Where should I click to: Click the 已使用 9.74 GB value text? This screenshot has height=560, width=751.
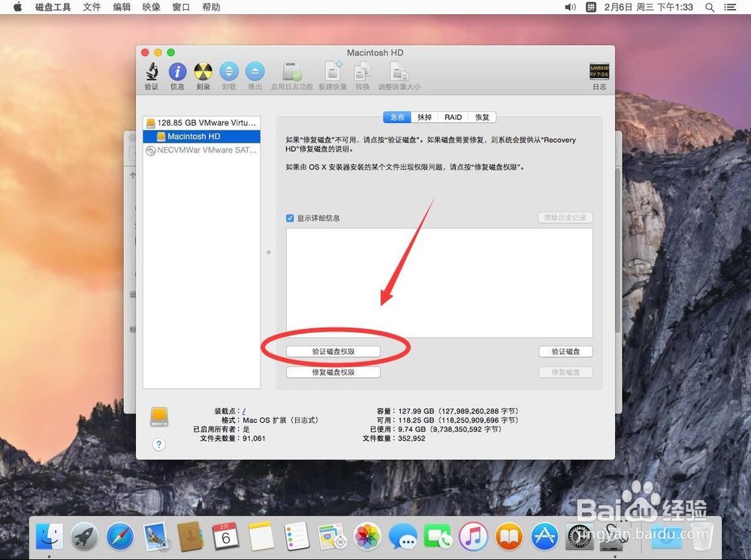[450, 429]
